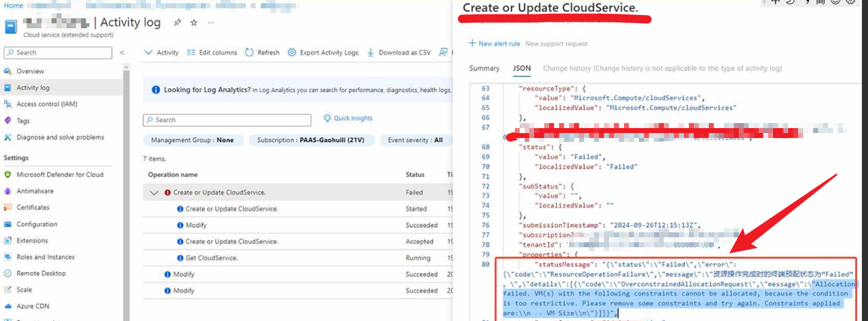Image resolution: width=868 pixels, height=321 pixels.
Task: Collapse the left sidebar menu
Action: 122,53
